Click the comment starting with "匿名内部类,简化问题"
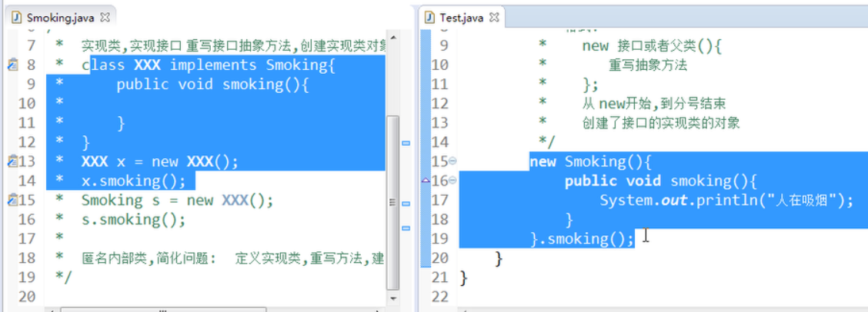Screen dimensions: 868x312 click(232, 257)
